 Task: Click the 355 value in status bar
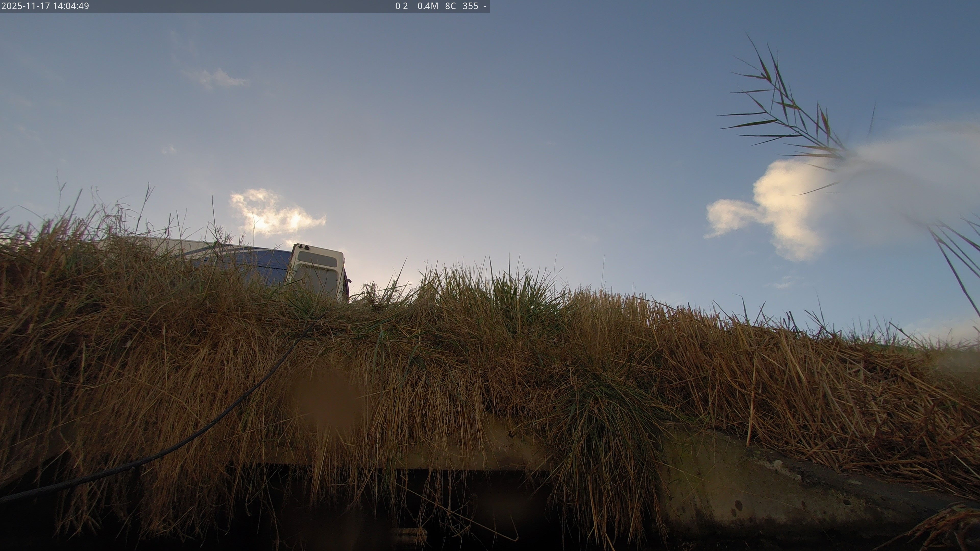[x=470, y=6]
